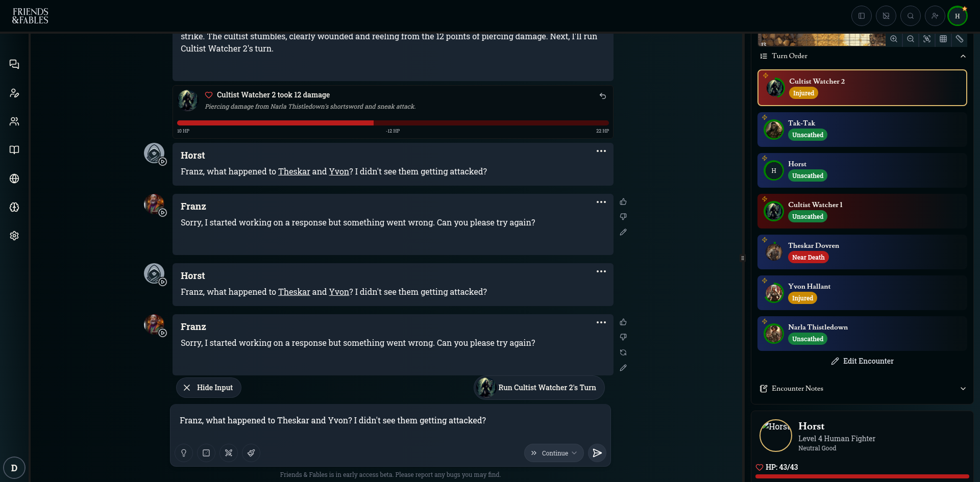Click Run Cultist Watcher 2's Turn
The width and height of the screenshot is (980, 482).
click(x=539, y=388)
